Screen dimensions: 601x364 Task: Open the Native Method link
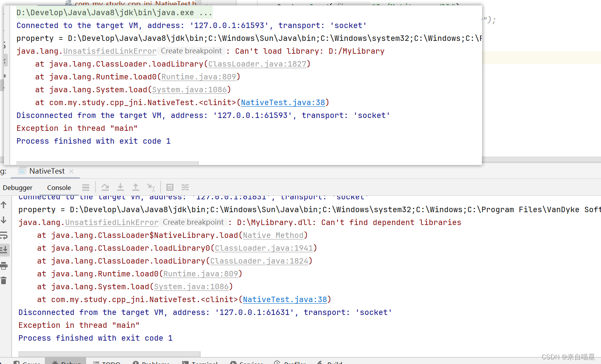click(273, 236)
